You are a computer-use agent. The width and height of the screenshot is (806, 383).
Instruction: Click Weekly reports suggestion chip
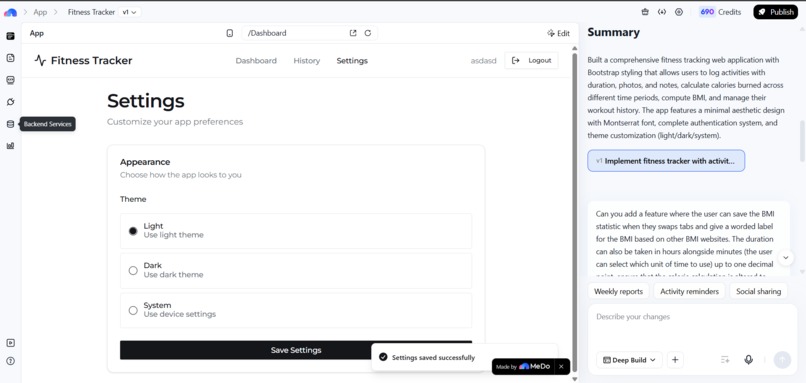[x=618, y=291]
